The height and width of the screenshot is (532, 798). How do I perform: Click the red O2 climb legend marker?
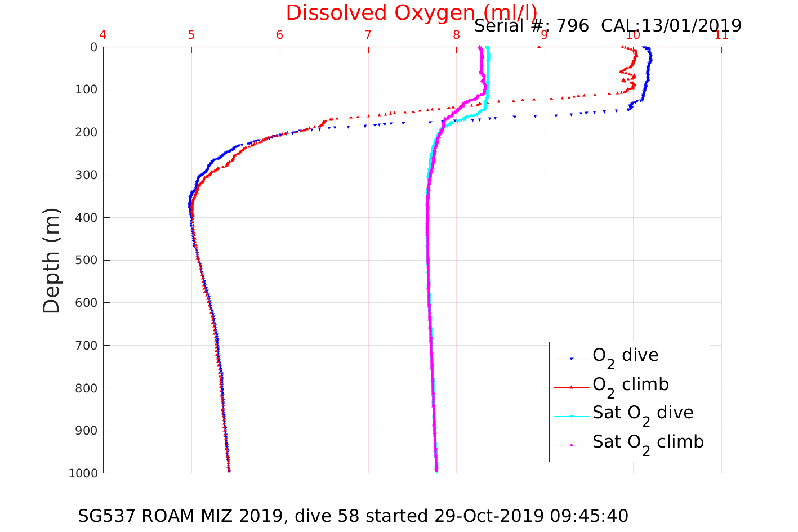[x=571, y=387]
